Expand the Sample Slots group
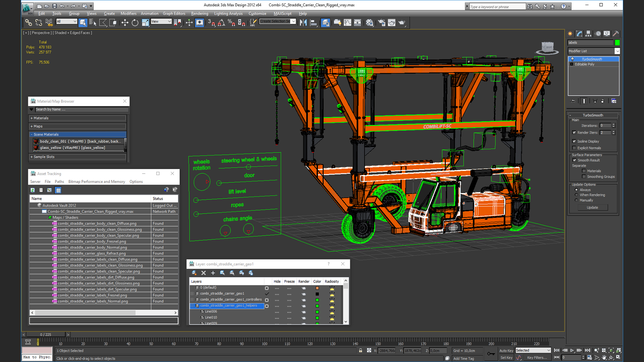 click(x=77, y=157)
